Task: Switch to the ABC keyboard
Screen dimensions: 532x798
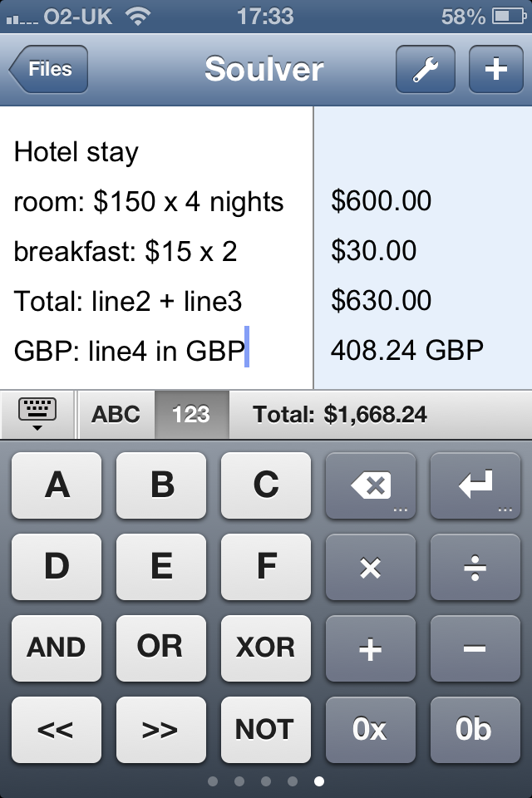Action: 116,414
